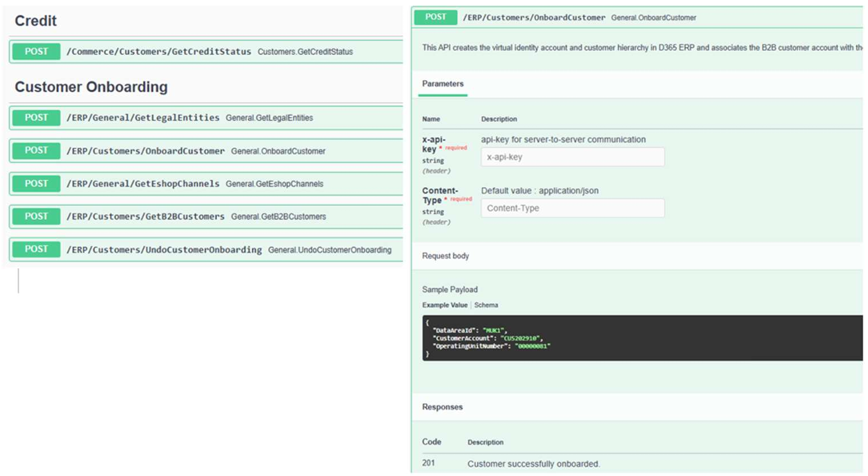This screenshot has width=868, height=476.
Task: Click the OperatingUnitNumber line in payload
Action: tap(492, 346)
